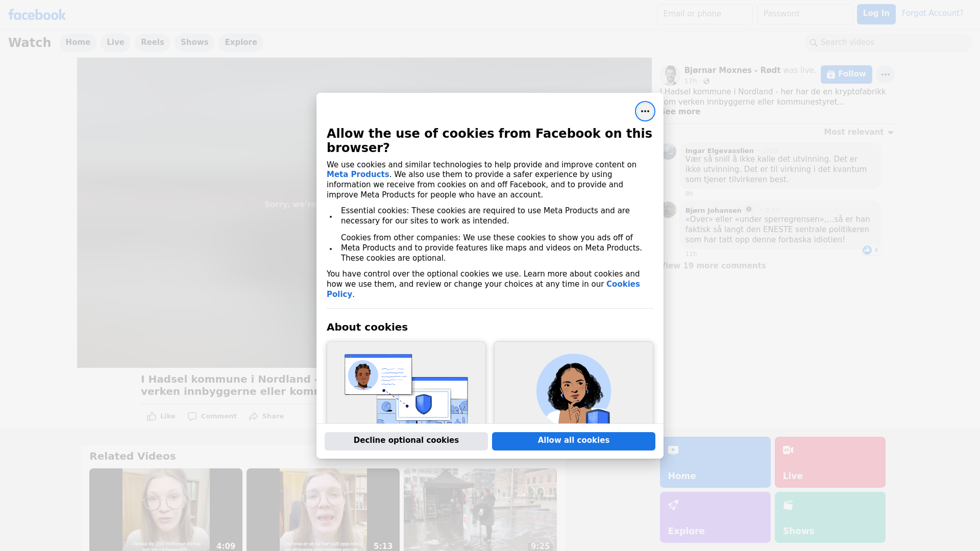
Task: Open the Shows tile with clapperboard icon
Action: click(x=830, y=517)
